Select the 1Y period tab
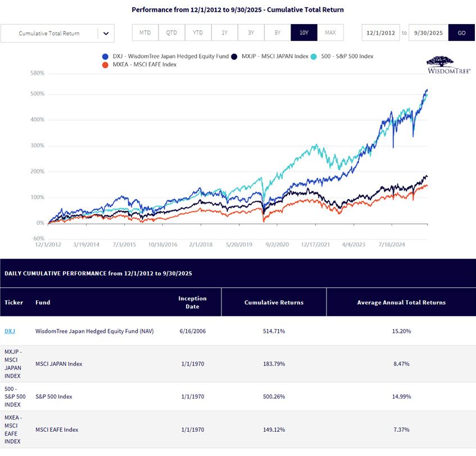Viewport: 476px width, 456px height. 225,33
